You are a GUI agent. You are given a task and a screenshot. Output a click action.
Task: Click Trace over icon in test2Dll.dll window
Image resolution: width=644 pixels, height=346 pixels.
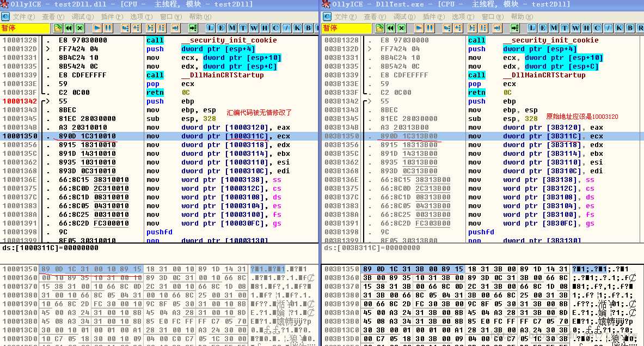tap(162, 28)
